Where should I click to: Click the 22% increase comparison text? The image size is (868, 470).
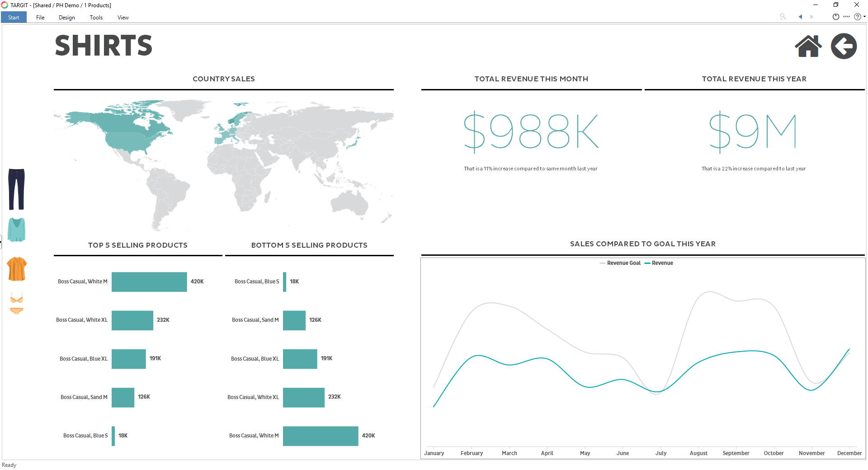[754, 169]
